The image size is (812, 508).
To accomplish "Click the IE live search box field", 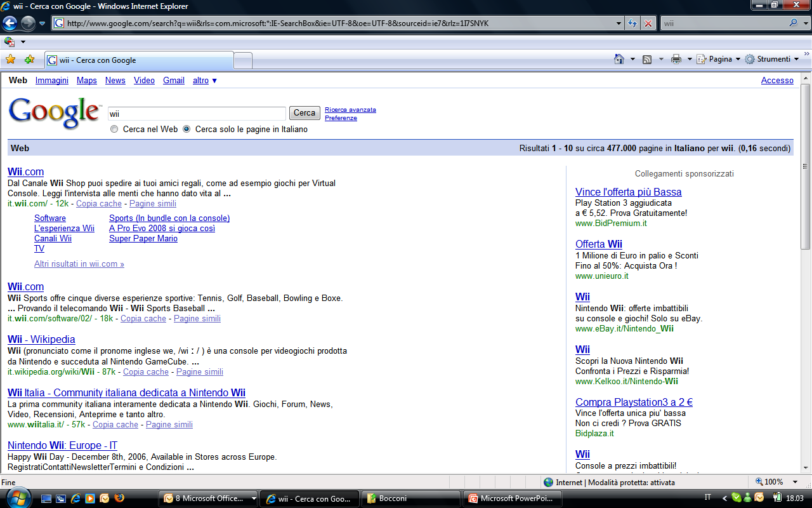I will pyautogui.click(x=724, y=23).
